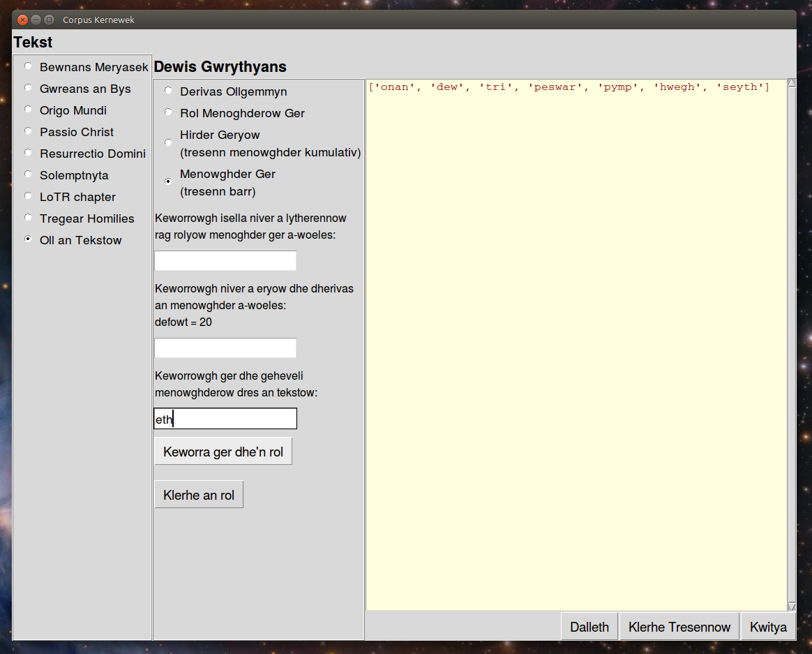This screenshot has width=812, height=654.
Task: Click the word list text starting with 'onan'
Action: [x=569, y=87]
